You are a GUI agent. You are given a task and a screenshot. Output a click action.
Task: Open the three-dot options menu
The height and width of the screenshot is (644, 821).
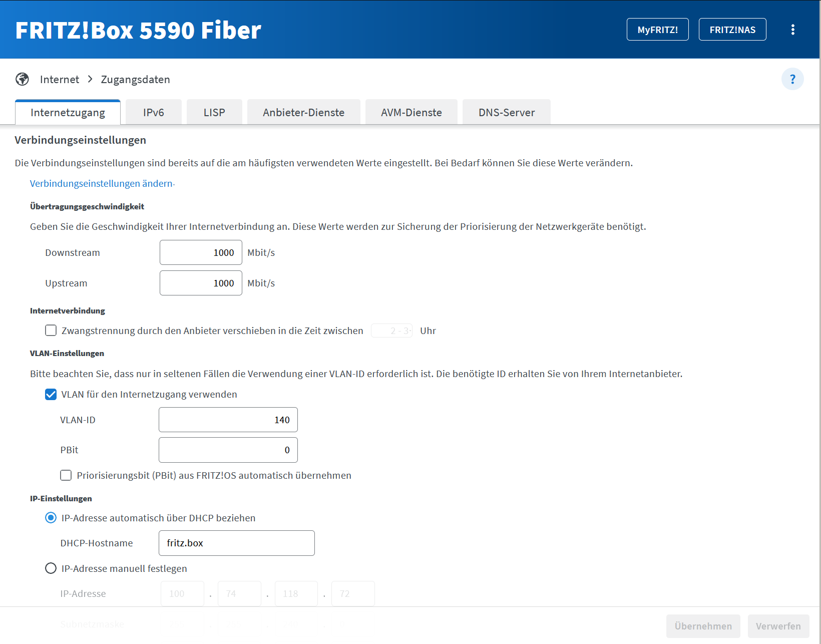[x=792, y=30]
